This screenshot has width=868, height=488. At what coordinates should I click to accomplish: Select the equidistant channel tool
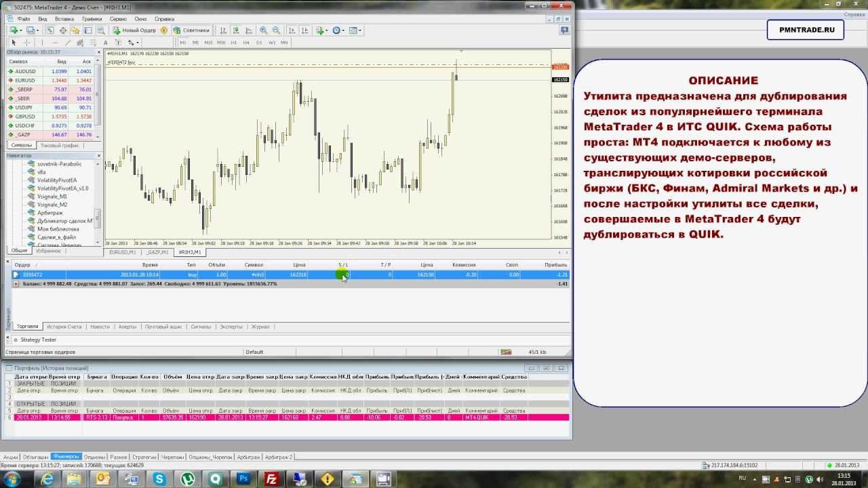point(80,43)
